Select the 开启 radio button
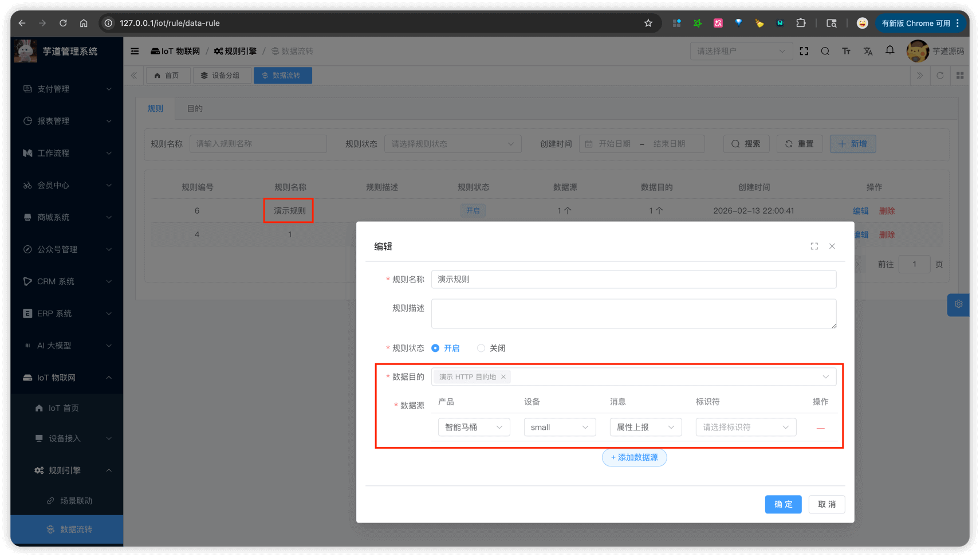 pos(435,348)
